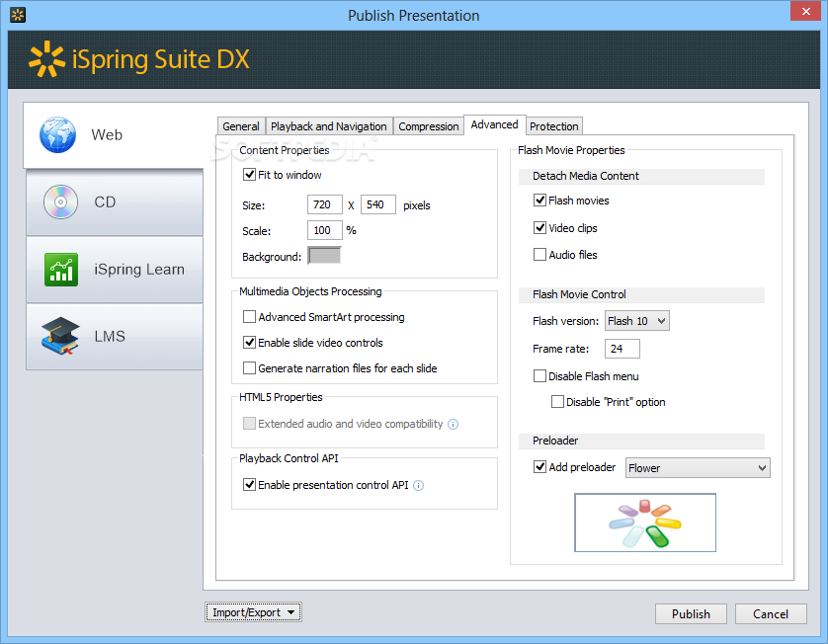Toggle Enable presentation control API

(x=249, y=485)
